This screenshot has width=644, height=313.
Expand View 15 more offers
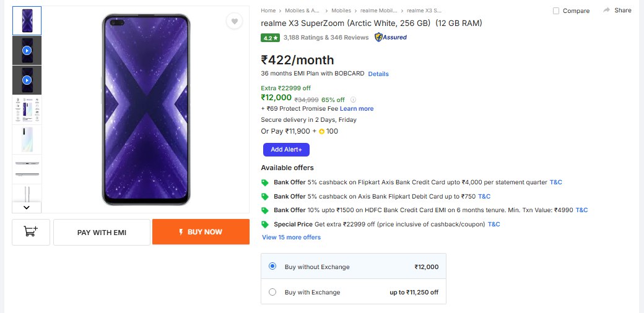point(291,238)
